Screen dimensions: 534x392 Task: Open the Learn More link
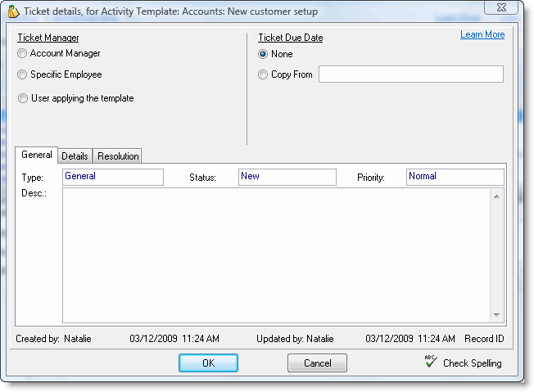(x=482, y=34)
